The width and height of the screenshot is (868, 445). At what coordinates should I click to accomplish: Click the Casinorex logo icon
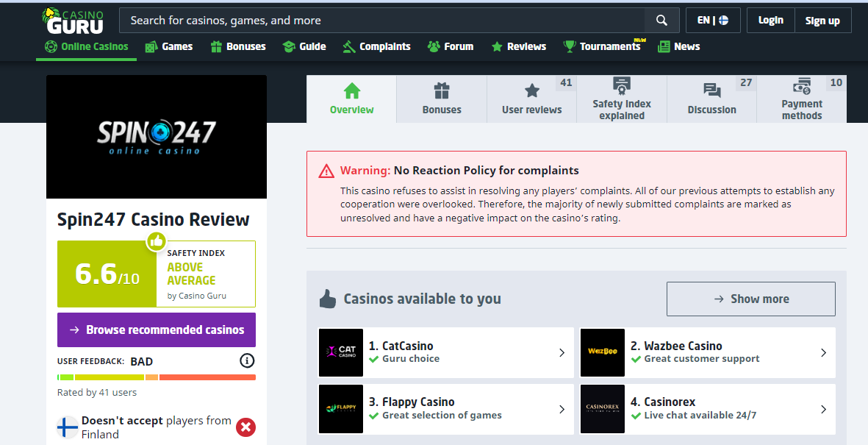(x=603, y=409)
